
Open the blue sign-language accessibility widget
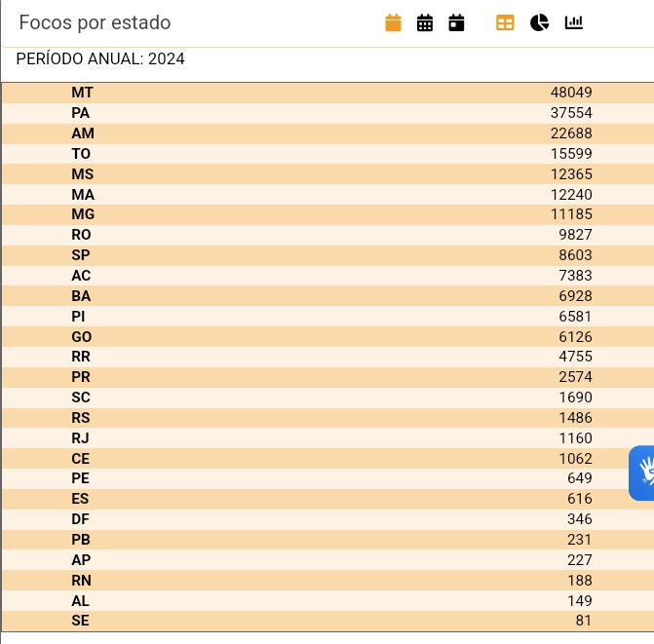click(641, 473)
